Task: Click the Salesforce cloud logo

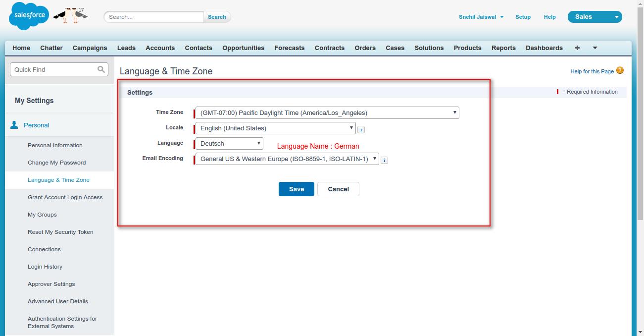Action: (x=28, y=16)
